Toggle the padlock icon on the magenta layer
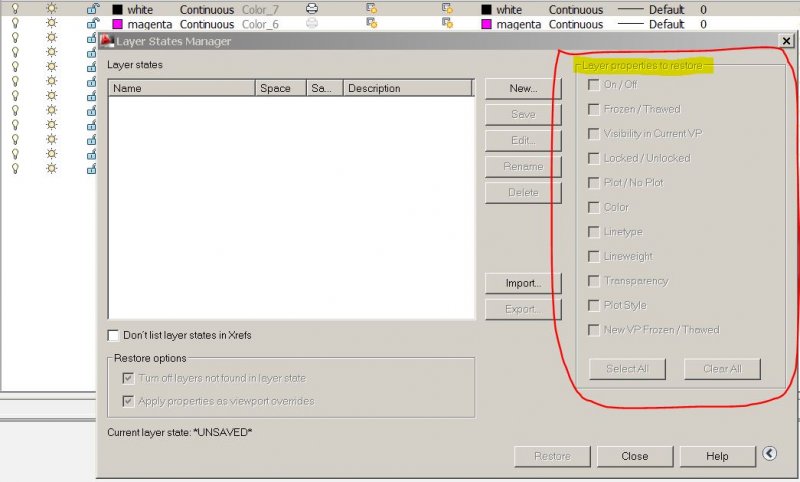Viewport: 800px width, 482px height. (x=93, y=23)
